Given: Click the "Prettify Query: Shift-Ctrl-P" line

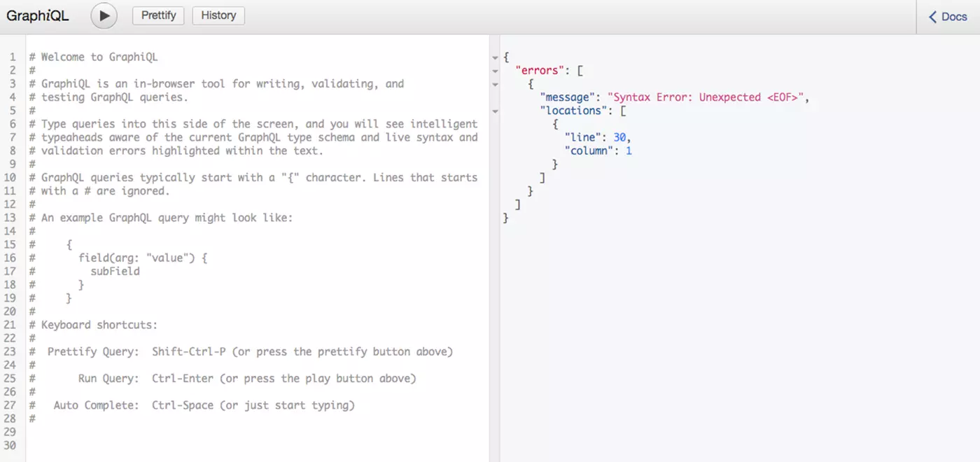Looking at the screenshot, I should (x=241, y=351).
